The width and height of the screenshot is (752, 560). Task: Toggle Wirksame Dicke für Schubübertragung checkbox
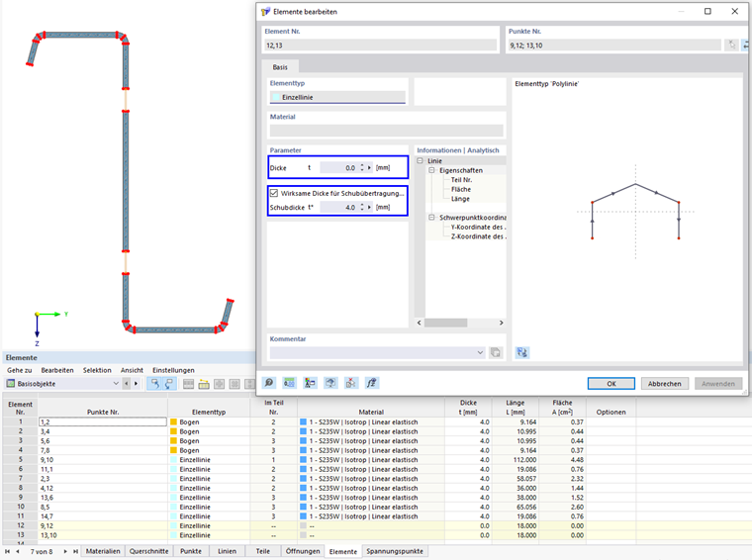click(x=274, y=193)
